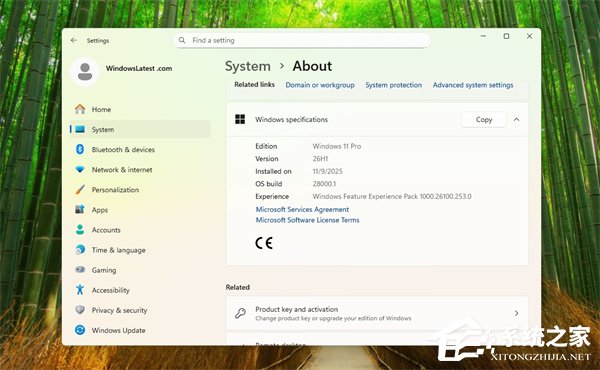
Task: Open Accounts settings
Action: tap(140, 230)
